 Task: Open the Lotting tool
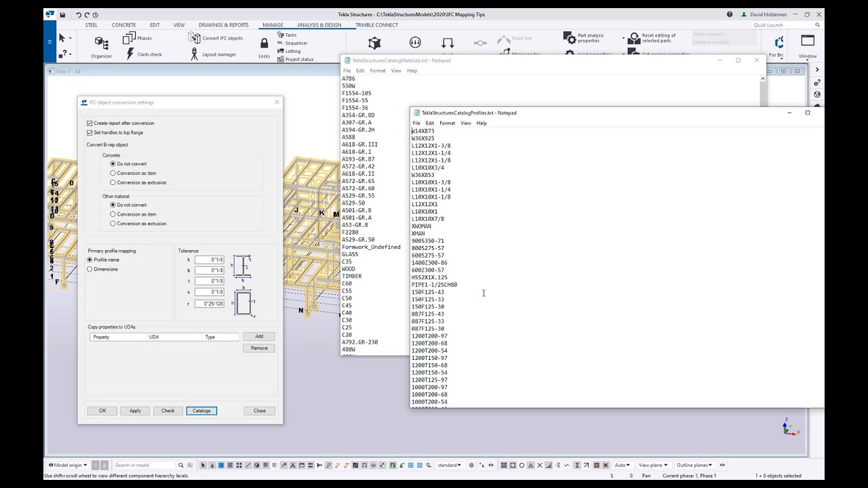point(289,51)
